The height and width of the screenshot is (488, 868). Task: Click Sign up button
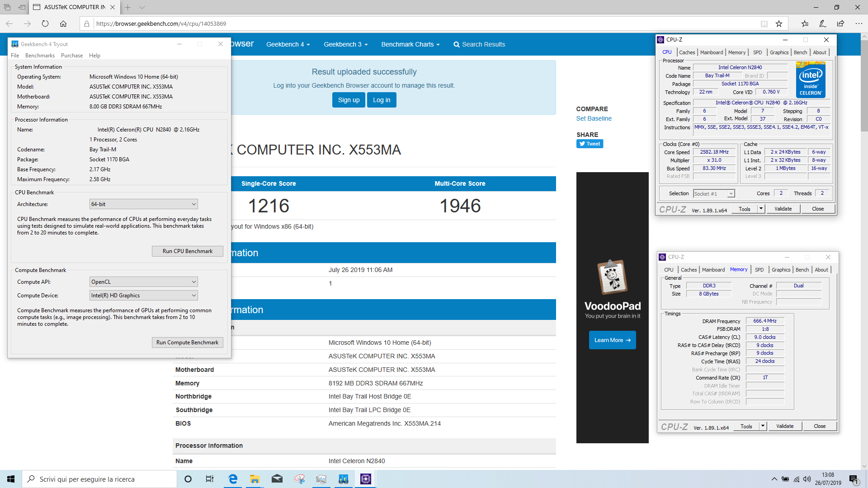point(349,100)
